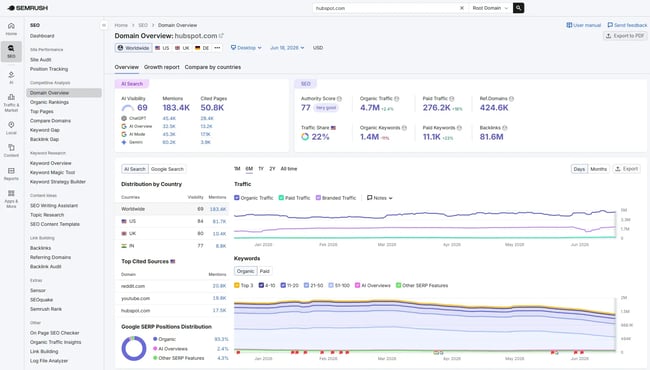
Task: Select Days chart granularity
Action: click(579, 169)
